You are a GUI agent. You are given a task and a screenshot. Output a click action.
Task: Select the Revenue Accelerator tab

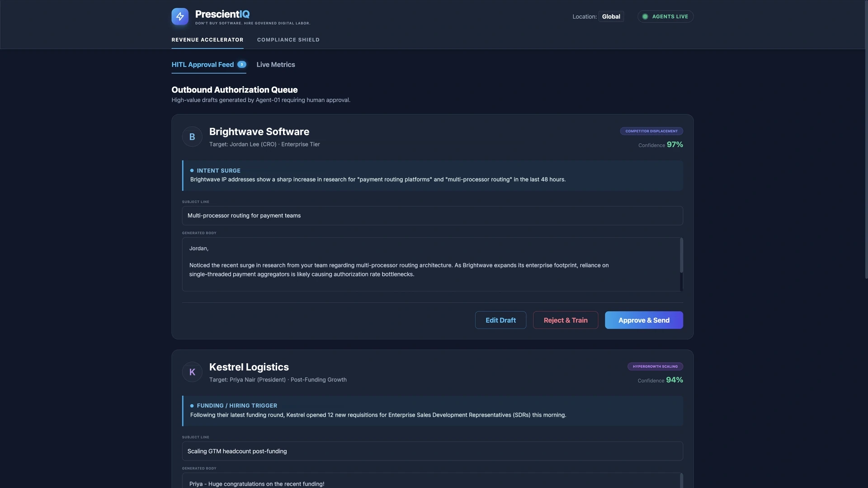tap(208, 40)
